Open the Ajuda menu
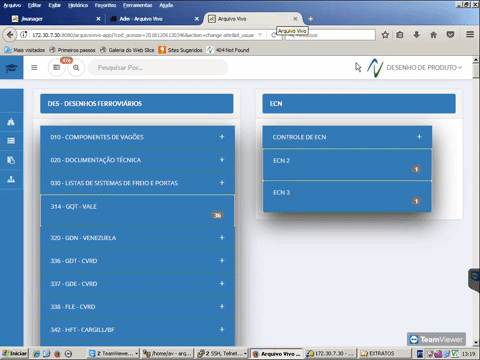Image resolution: width=480 pixels, height=360 pixels. click(x=166, y=5)
